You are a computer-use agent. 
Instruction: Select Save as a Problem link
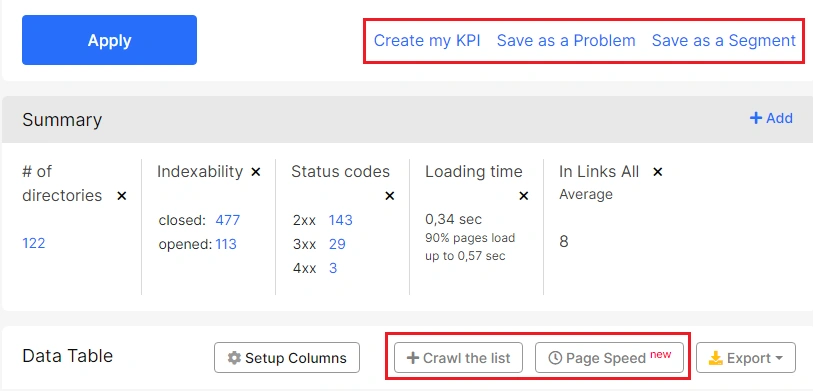click(x=566, y=40)
